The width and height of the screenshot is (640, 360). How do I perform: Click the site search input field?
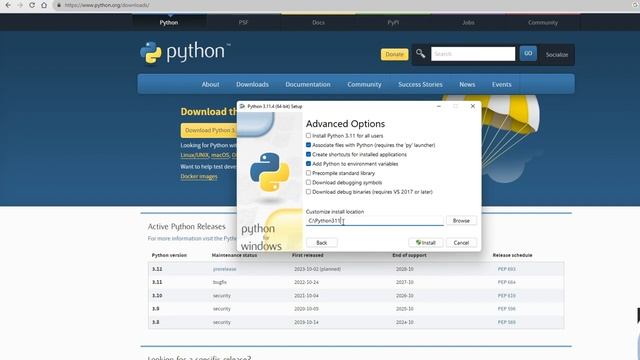point(473,54)
